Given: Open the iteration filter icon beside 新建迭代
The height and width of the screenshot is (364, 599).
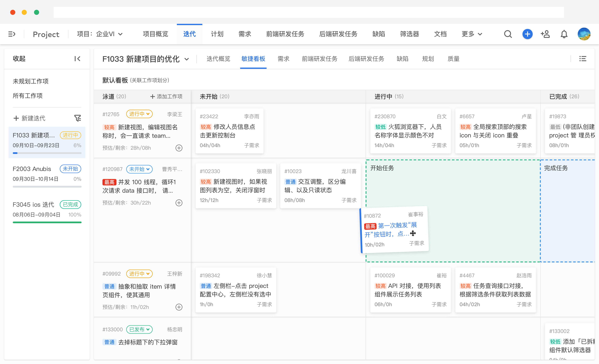Looking at the screenshot, I should tap(78, 118).
